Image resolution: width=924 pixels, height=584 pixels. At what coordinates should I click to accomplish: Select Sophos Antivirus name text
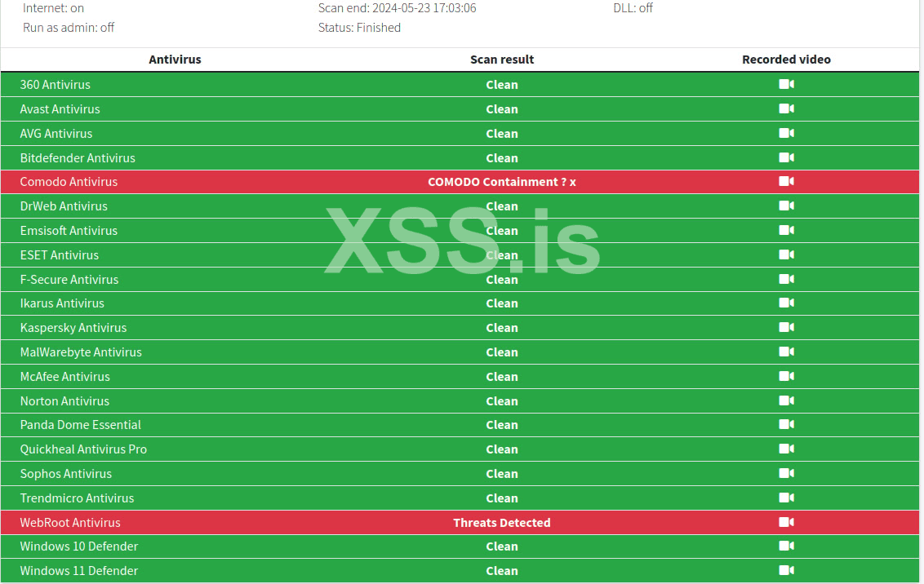tap(66, 474)
